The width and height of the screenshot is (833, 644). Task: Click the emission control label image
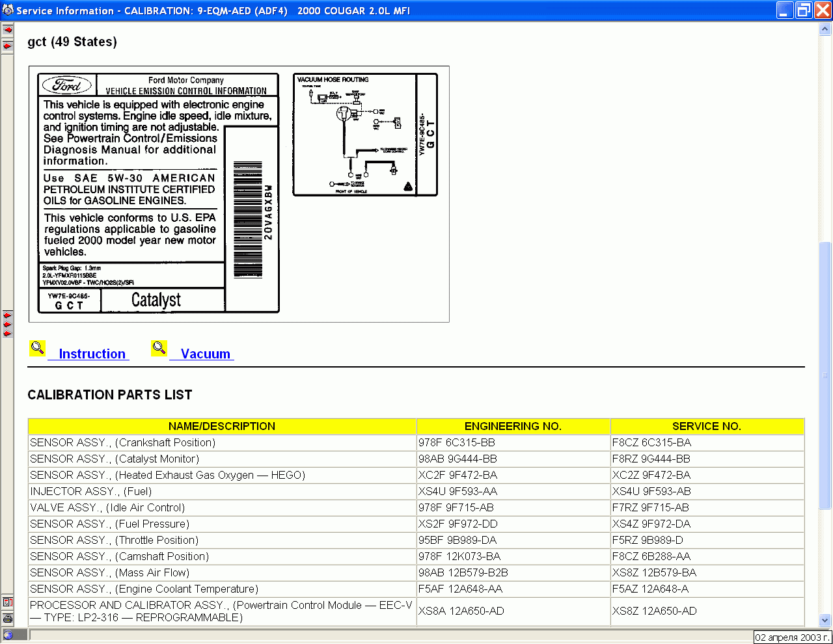click(x=159, y=193)
